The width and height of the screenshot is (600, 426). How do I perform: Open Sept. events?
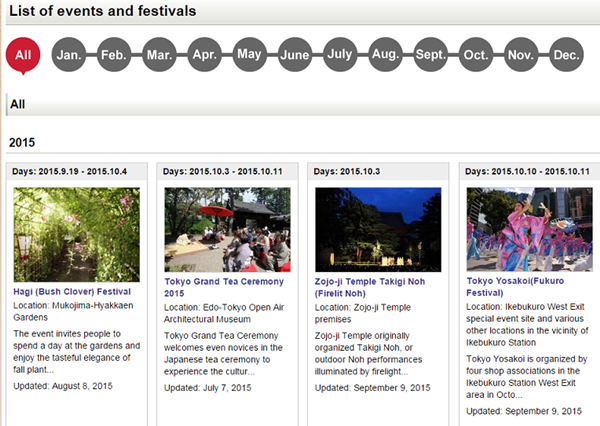430,55
